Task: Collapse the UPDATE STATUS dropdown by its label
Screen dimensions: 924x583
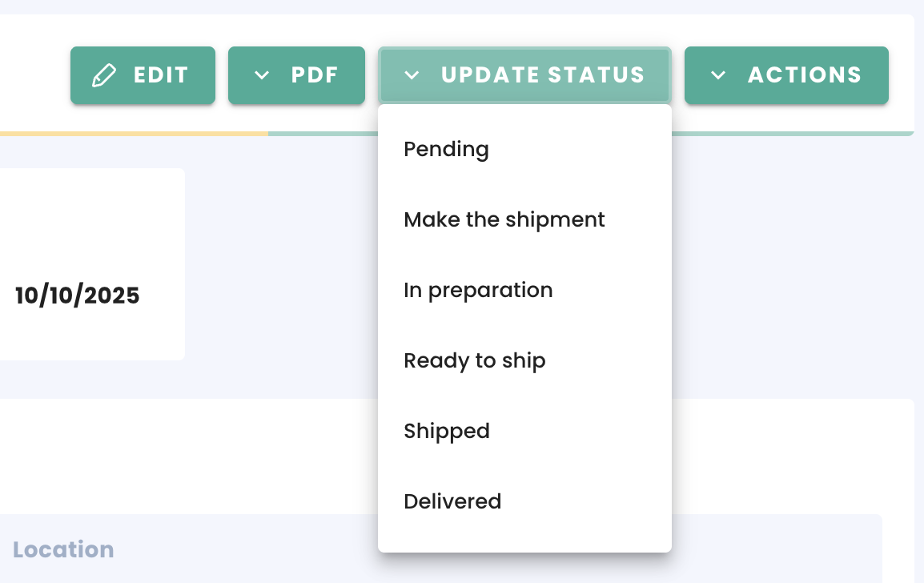Action: click(x=542, y=75)
